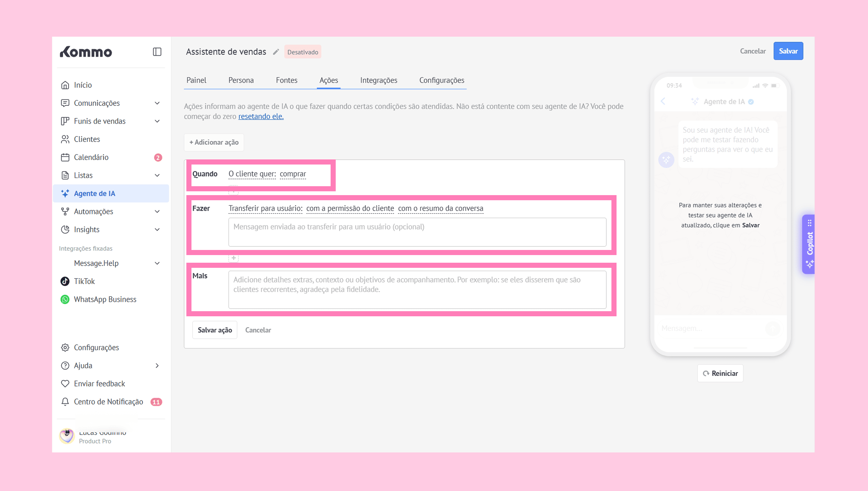Click the pencil edit name icon
This screenshot has width=868, height=491.
click(276, 52)
